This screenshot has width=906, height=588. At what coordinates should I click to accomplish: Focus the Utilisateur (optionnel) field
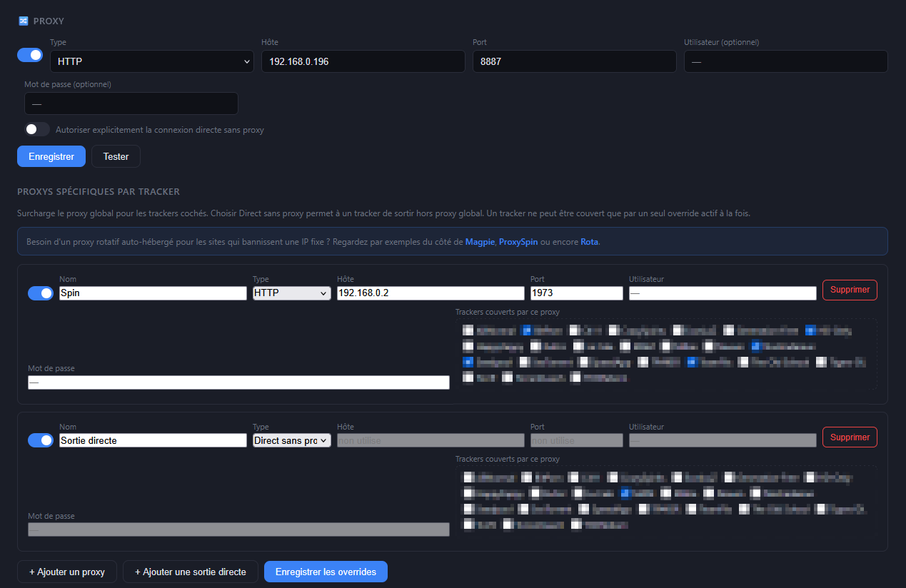(785, 61)
